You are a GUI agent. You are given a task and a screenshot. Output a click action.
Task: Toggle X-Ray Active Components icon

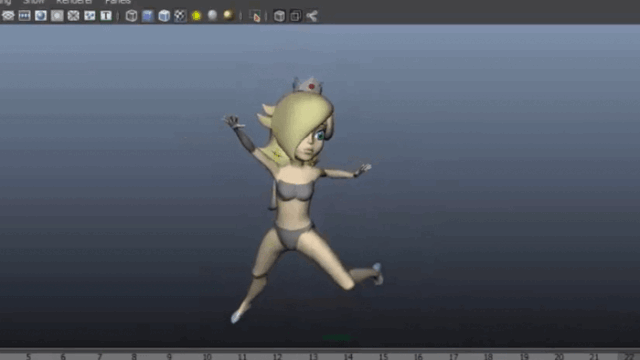click(296, 16)
